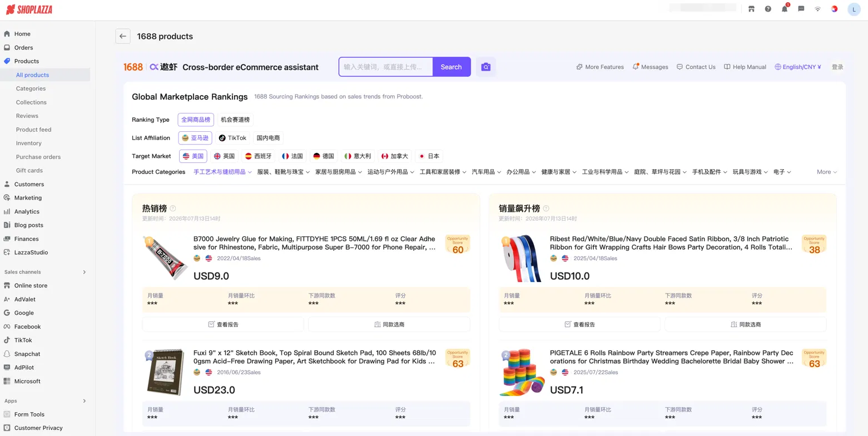
Task: Click the wifi signal icon in header
Action: point(818,9)
